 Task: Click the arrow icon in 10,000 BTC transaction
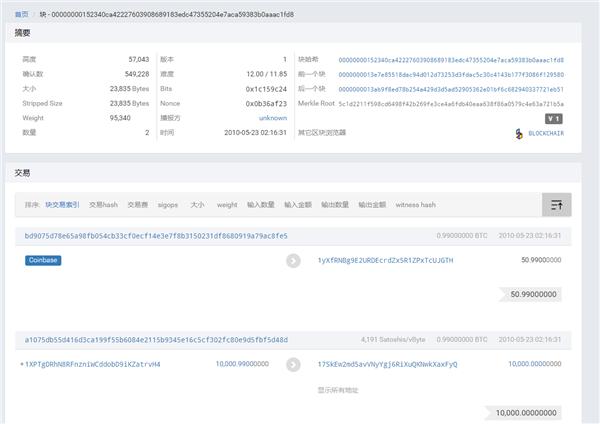tap(293, 364)
